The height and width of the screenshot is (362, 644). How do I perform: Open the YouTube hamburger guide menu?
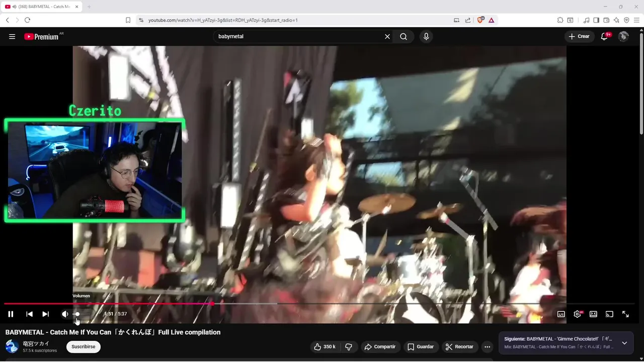[12, 36]
